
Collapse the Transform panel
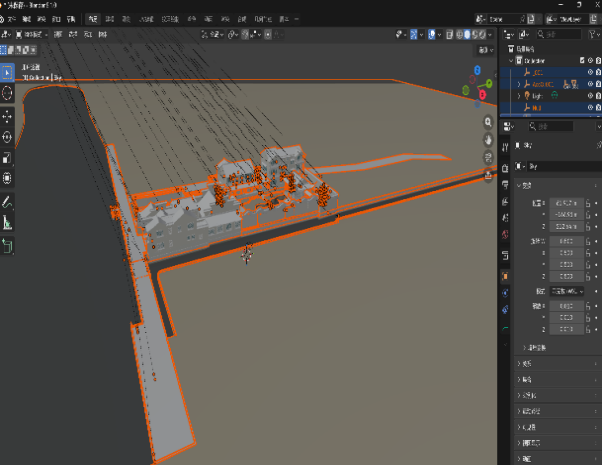coord(521,186)
